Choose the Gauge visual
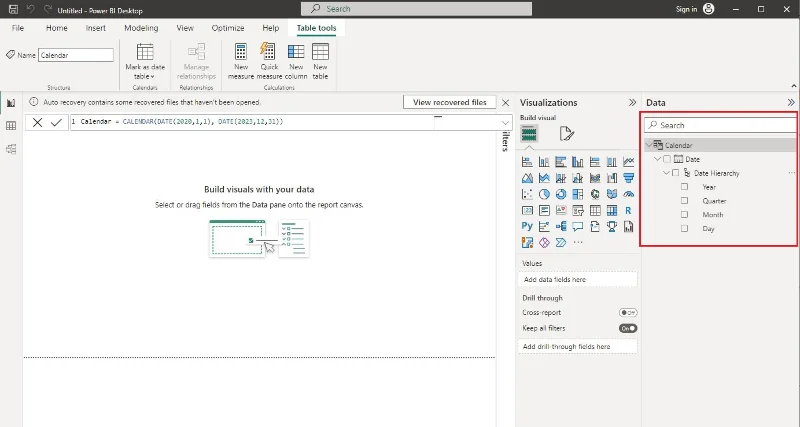 pos(629,194)
